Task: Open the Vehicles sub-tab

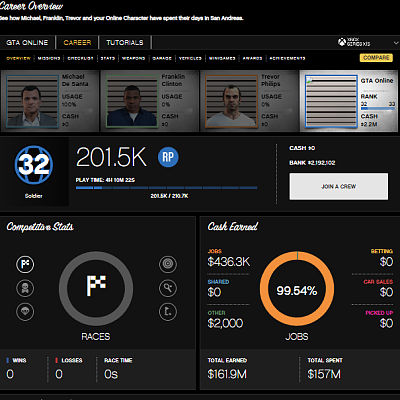Action: pos(190,58)
